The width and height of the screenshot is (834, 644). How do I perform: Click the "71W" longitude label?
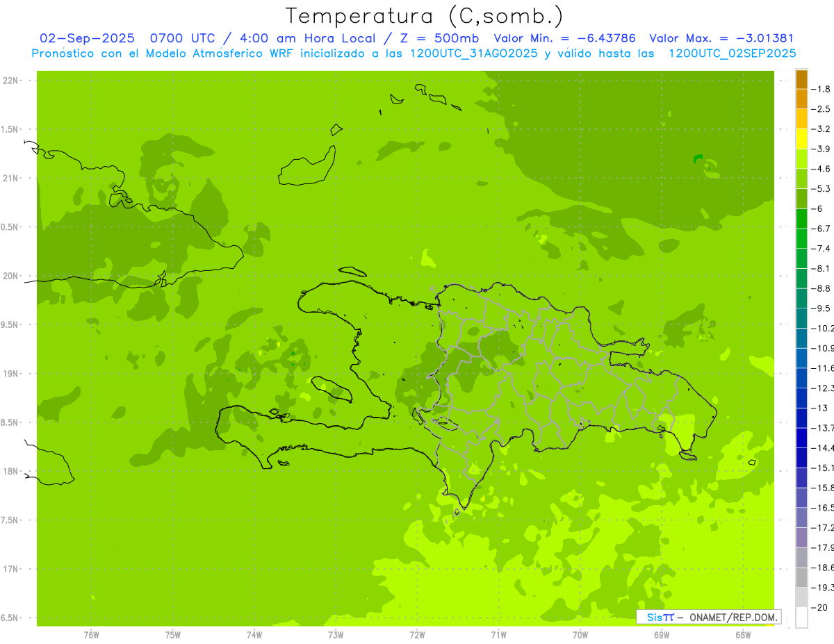pos(498,634)
